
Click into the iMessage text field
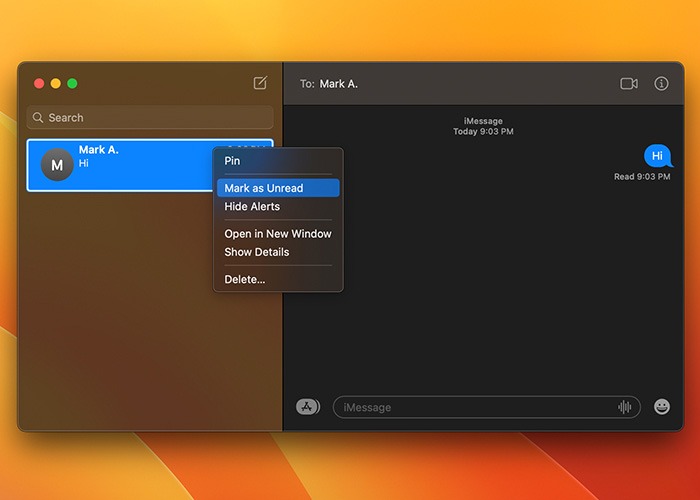tap(487, 407)
